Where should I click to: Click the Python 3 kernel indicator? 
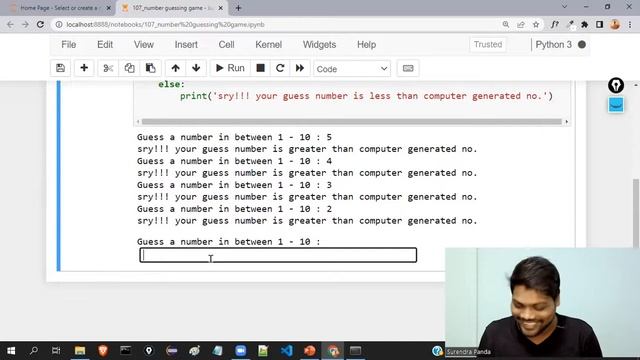[560, 44]
